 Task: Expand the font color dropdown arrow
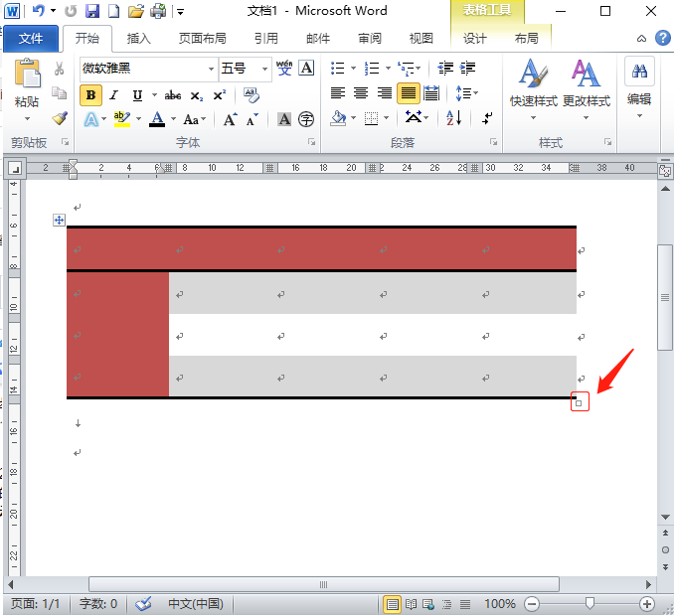tap(173, 119)
